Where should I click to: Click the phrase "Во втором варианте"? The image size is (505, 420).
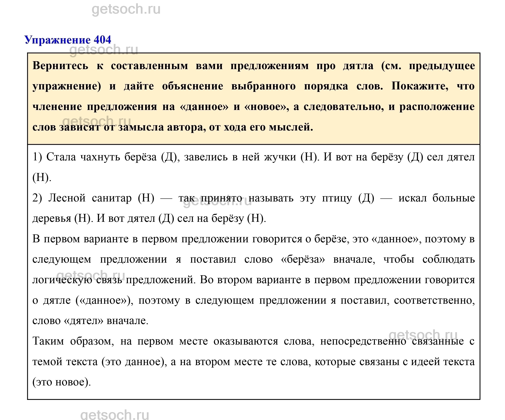click(250, 280)
